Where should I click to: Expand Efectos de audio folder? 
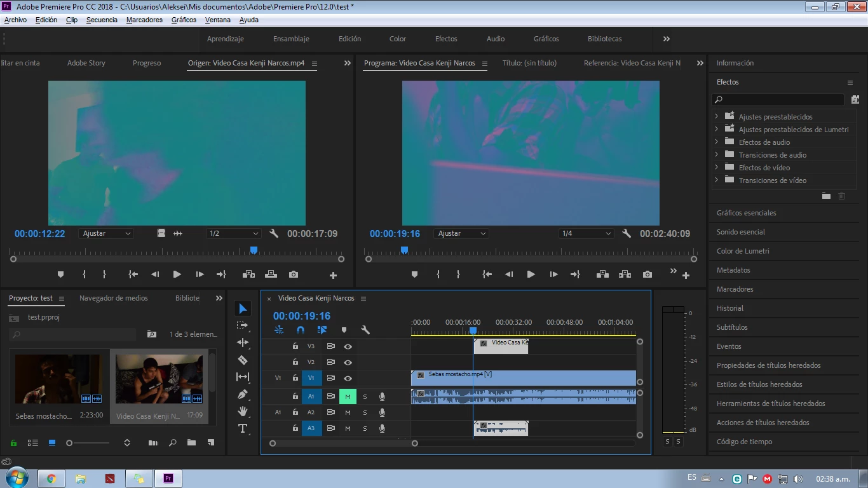(x=716, y=142)
